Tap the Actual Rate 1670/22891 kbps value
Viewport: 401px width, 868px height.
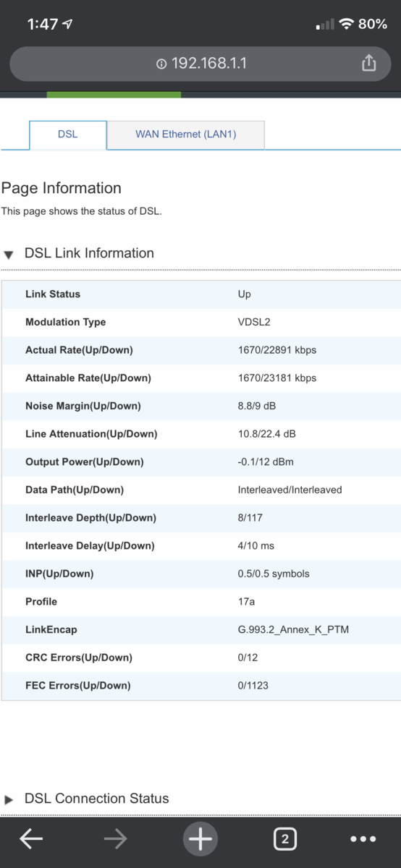[277, 350]
